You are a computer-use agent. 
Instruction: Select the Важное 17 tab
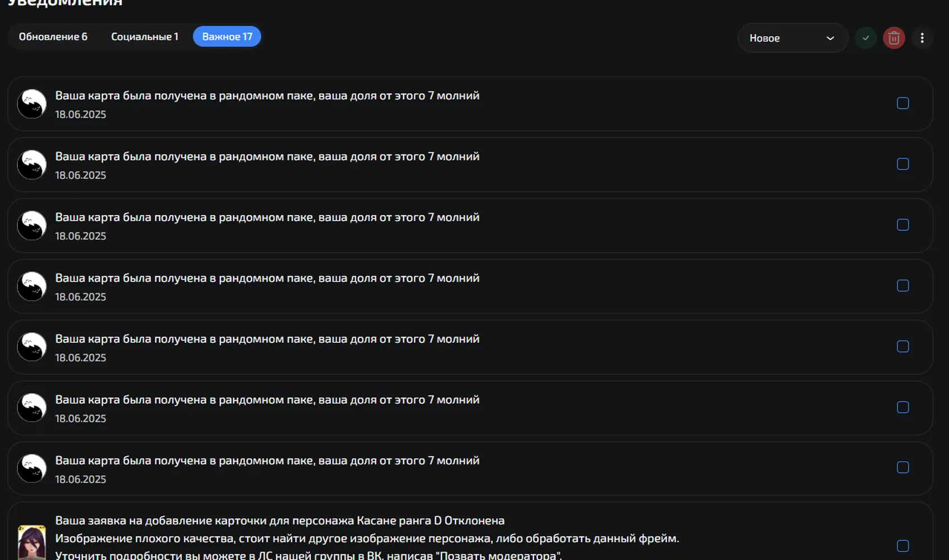tap(227, 36)
